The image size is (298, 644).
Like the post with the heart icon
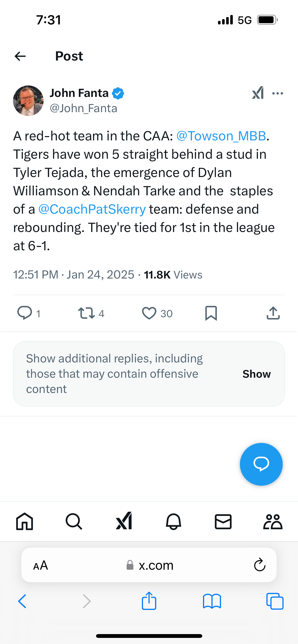(149, 313)
